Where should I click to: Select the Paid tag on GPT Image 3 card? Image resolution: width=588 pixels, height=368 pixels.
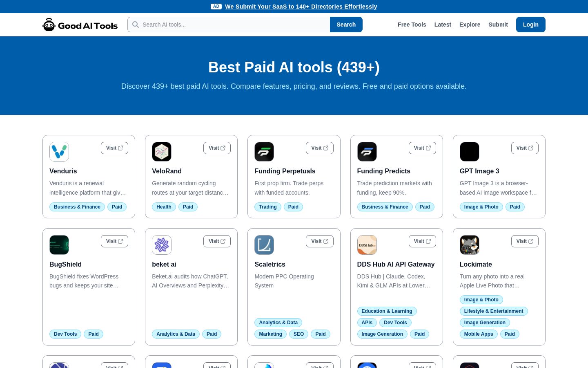tap(515, 207)
